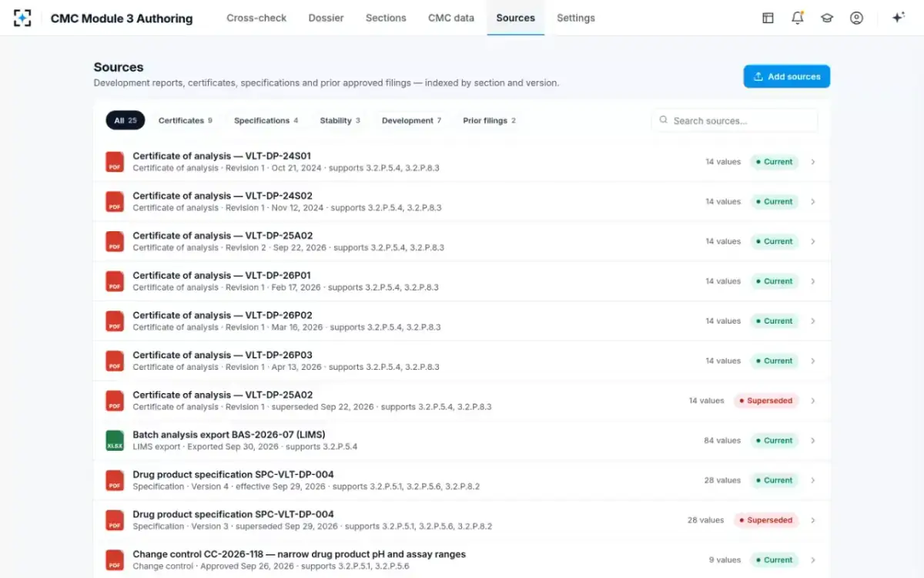Expand specification Version 3 row chevron
The height and width of the screenshot is (578, 924).
[x=813, y=520]
